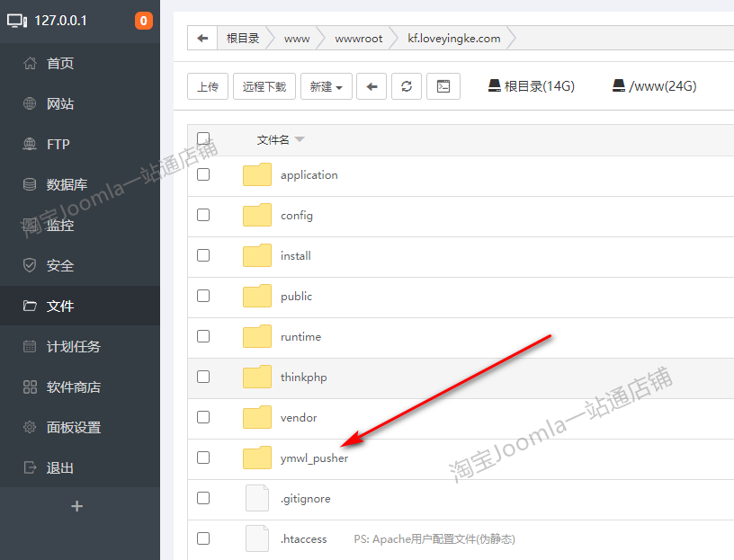Open the install folder name
The image size is (734, 560).
pyautogui.click(x=295, y=256)
